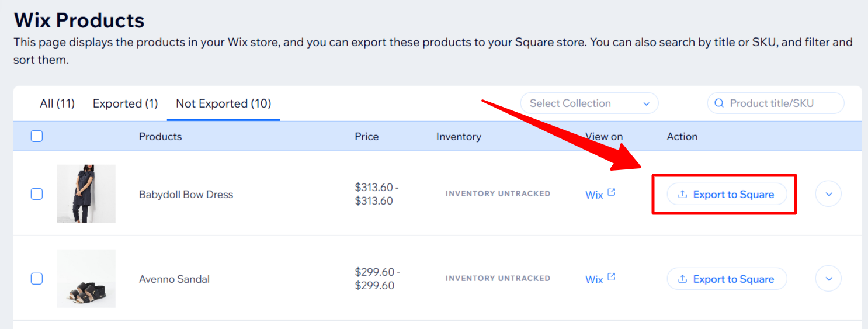Export Babydoll Bow Dress to Square

(727, 195)
